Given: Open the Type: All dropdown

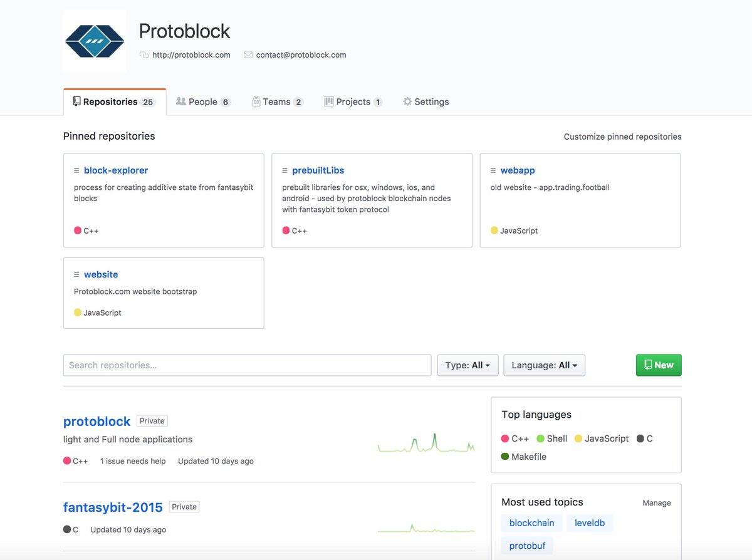Looking at the screenshot, I should [x=467, y=365].
